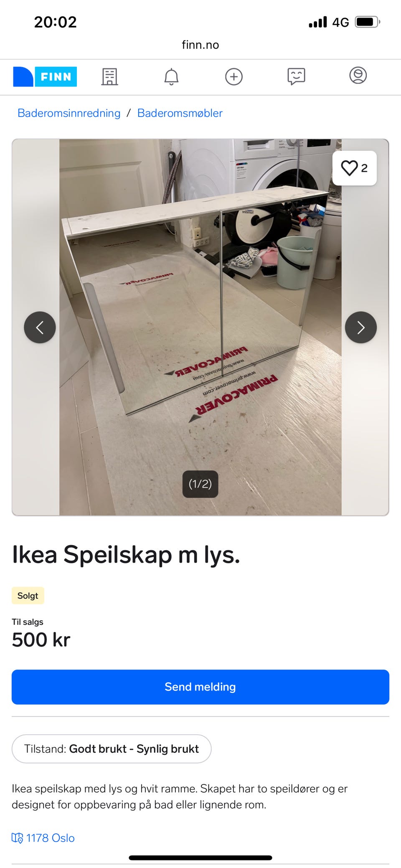Tap the (1/2) photo counter badge
Viewport: 401px width, 868px height.
200,484
